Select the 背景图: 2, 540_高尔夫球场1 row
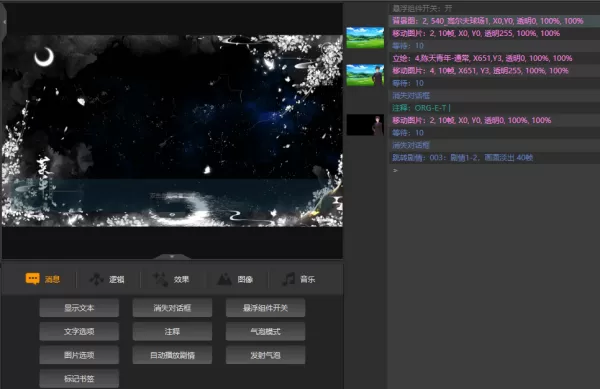The width and height of the screenshot is (600, 389). (494, 21)
